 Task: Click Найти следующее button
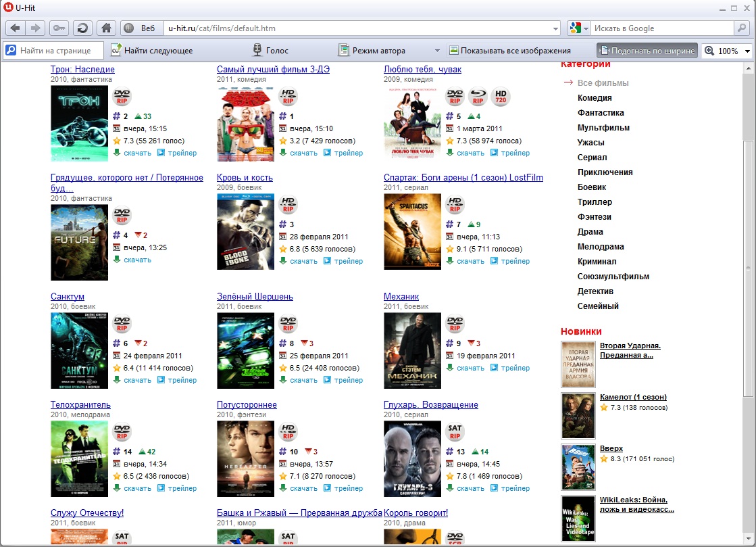pyautogui.click(x=151, y=50)
